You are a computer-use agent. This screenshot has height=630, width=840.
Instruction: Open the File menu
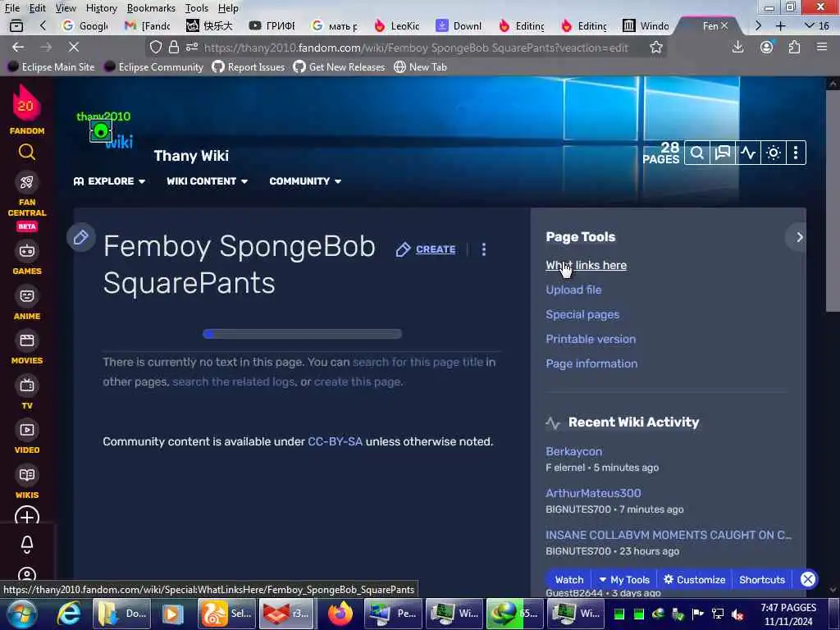click(11, 8)
